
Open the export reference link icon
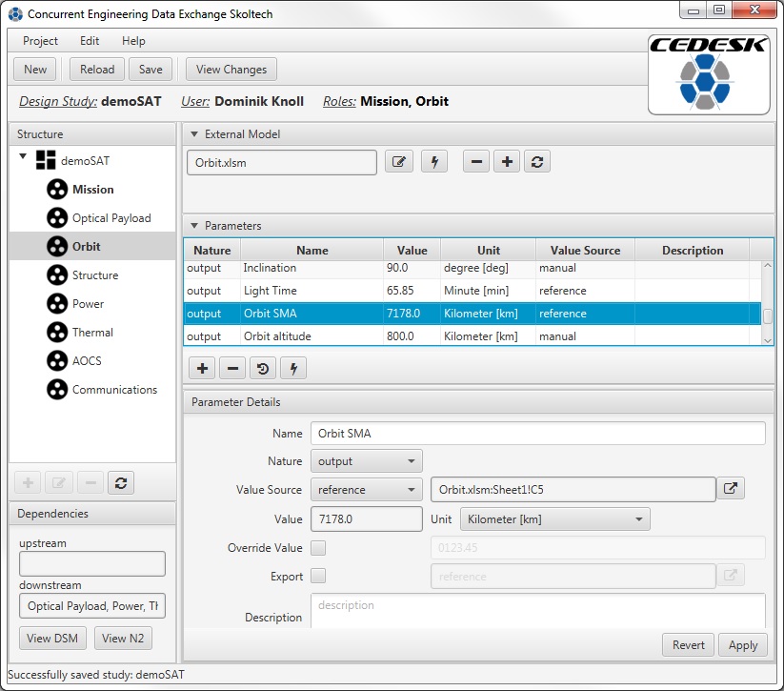[731, 576]
